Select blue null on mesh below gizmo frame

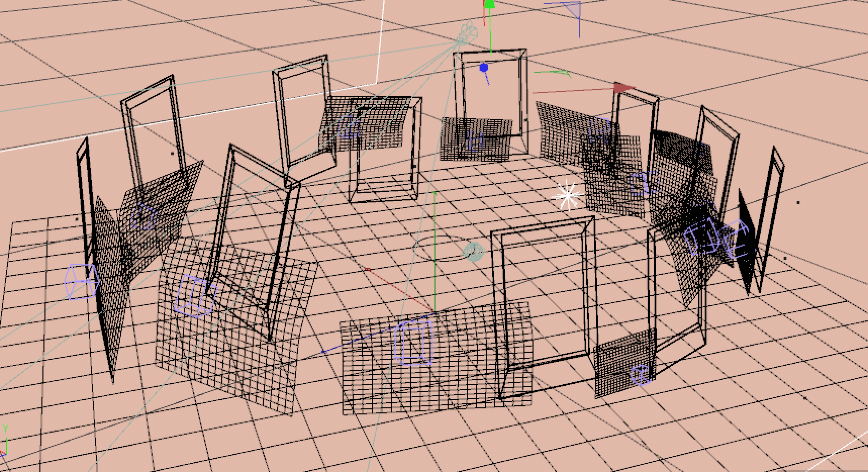tap(474, 140)
